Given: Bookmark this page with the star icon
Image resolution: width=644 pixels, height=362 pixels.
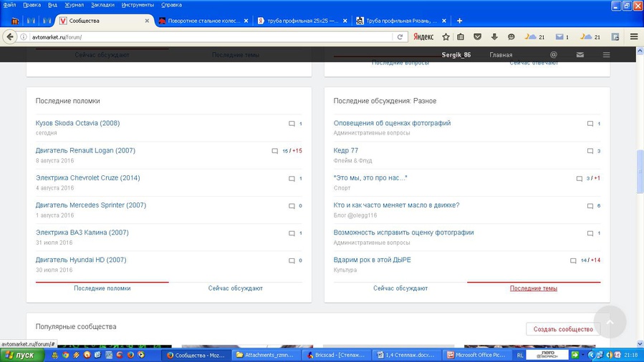Looking at the screenshot, I should coord(446,37).
